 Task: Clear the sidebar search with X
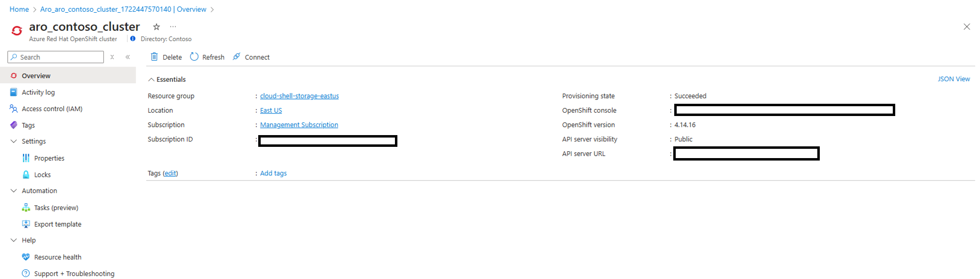112,57
